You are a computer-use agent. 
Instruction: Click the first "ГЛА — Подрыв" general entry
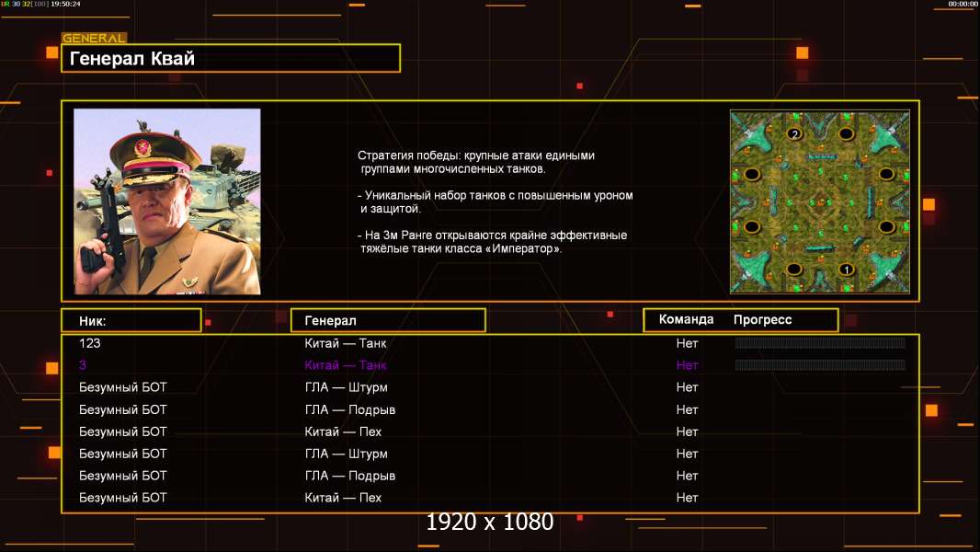[349, 409]
